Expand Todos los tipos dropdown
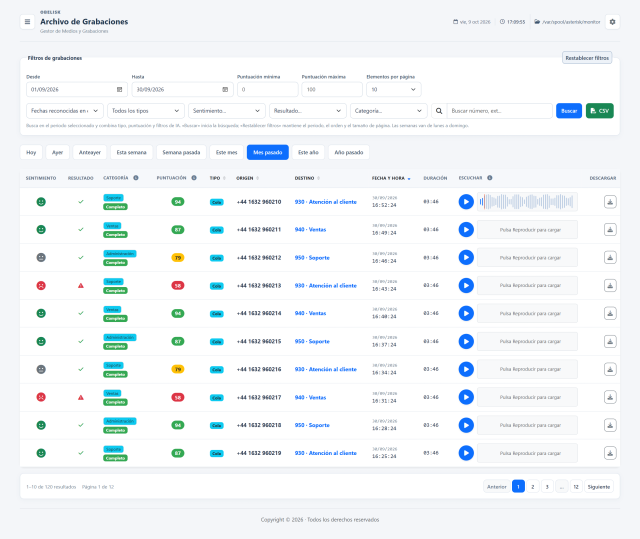The width and height of the screenshot is (640, 539). [146, 111]
